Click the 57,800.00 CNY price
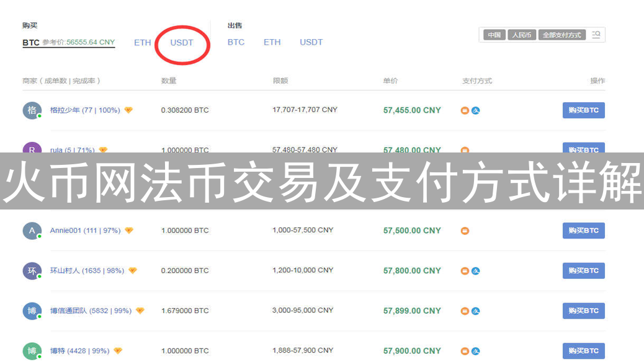This screenshot has height=362, width=644. [412, 270]
